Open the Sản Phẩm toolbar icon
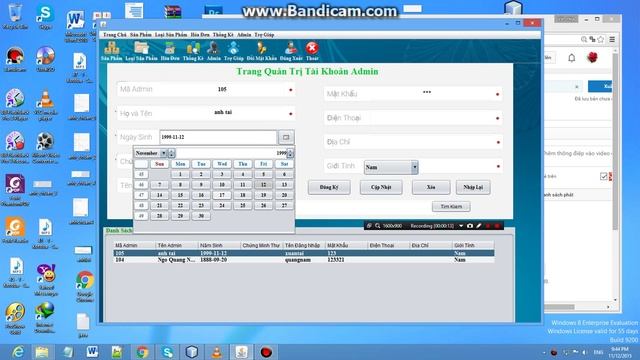 coord(111,51)
